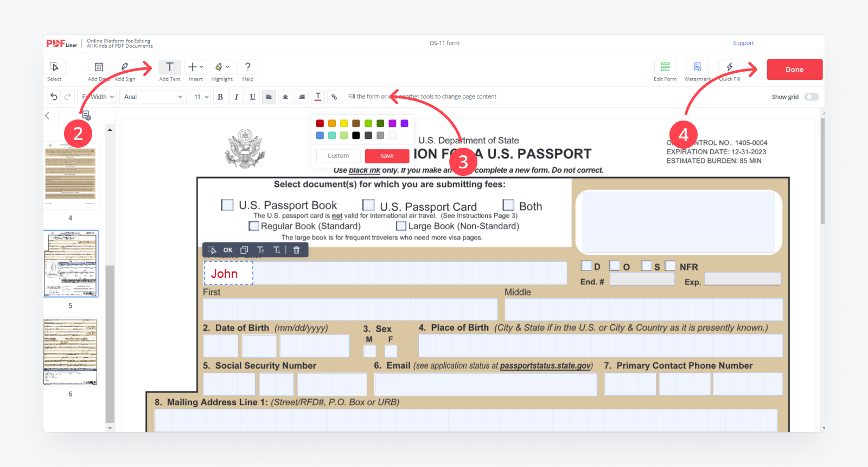The height and width of the screenshot is (467, 868).
Task: Expand the font size 11 dropdown
Action: (x=201, y=97)
